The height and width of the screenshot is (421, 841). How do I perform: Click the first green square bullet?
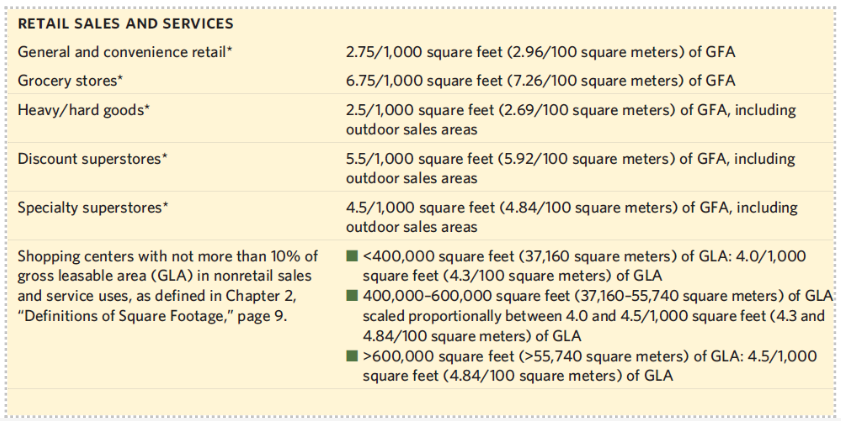pos(352,257)
